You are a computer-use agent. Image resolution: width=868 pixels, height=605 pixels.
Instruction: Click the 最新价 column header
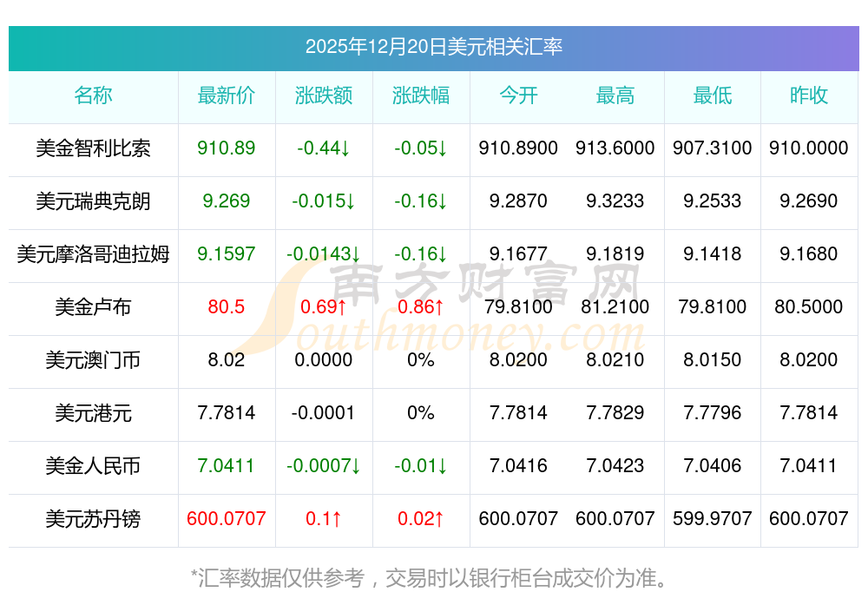coord(227,95)
